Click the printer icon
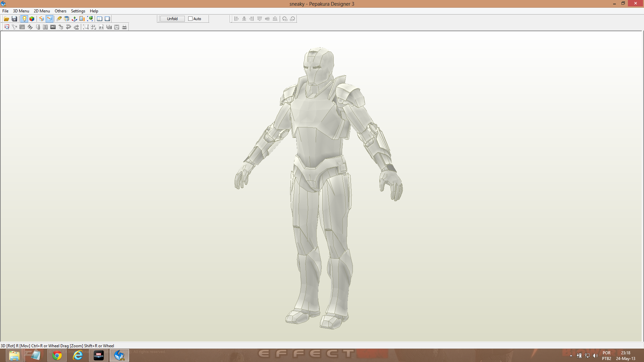 [124, 27]
